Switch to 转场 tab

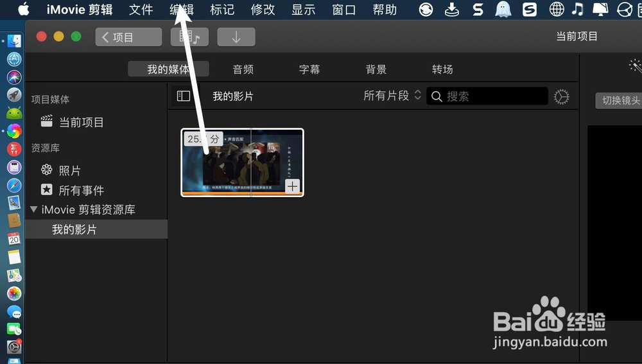click(442, 69)
